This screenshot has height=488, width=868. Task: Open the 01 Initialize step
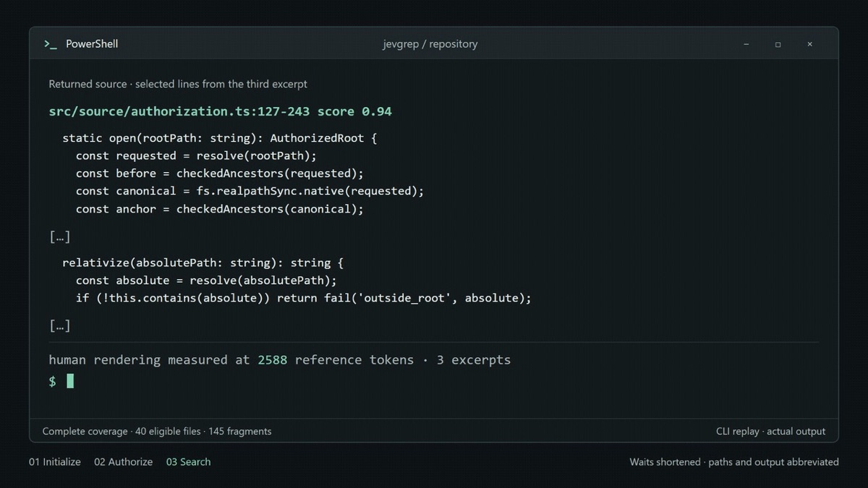pos(55,462)
